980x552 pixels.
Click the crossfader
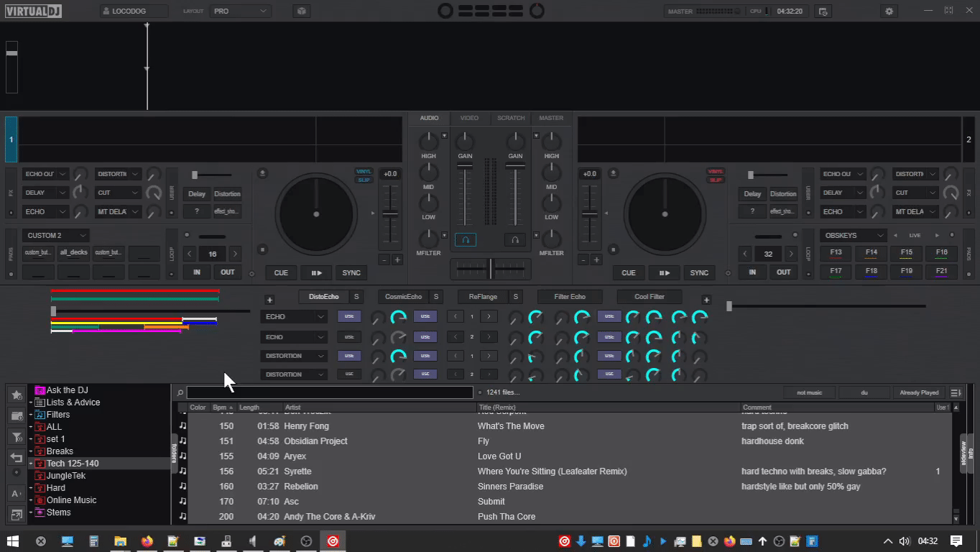point(491,269)
